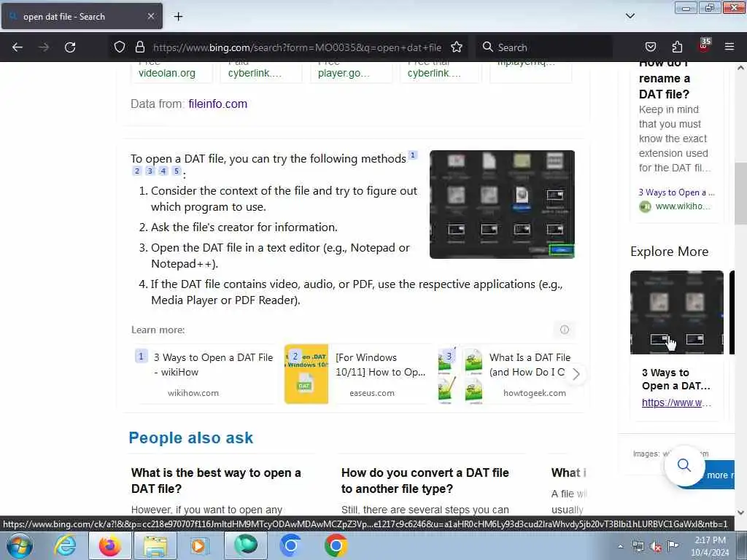747x560 pixels.
Task: Launch Google Chrome from the taskbar
Action: tap(336, 545)
